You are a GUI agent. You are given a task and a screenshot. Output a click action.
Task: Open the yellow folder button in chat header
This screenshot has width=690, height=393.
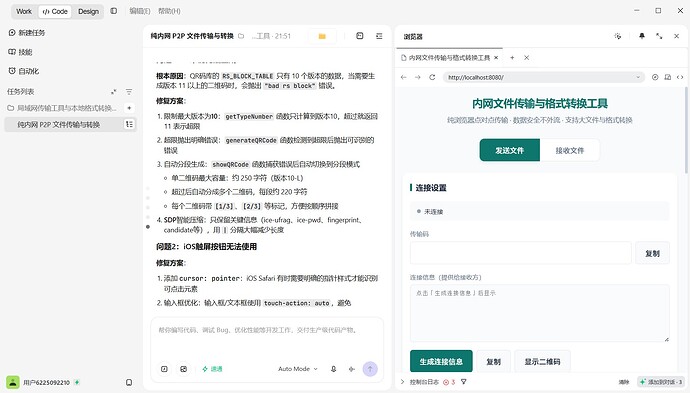point(322,36)
